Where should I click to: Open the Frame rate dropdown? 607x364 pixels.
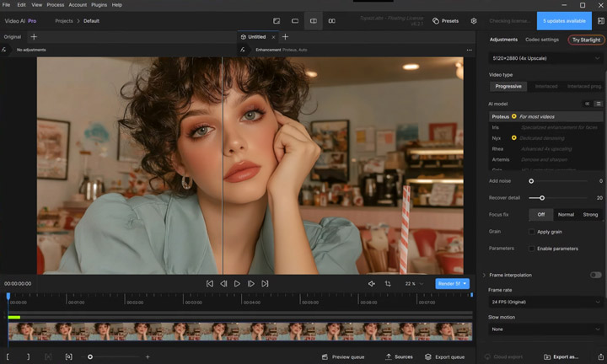click(545, 301)
